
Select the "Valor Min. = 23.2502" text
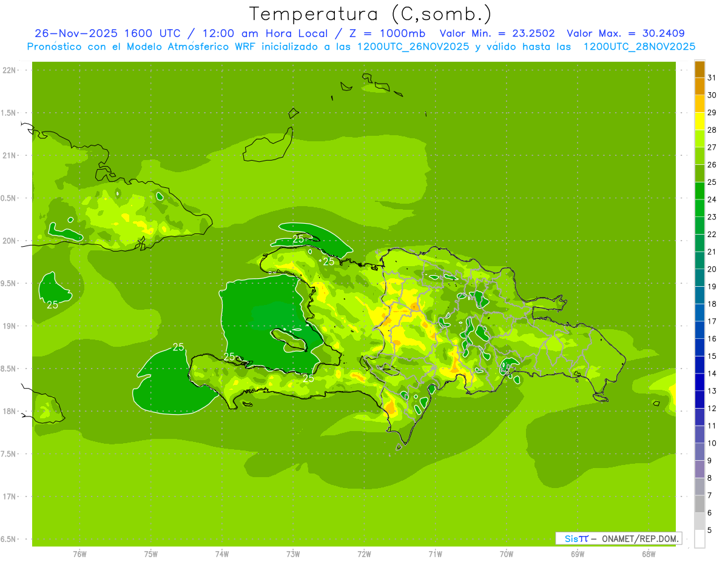click(497, 33)
